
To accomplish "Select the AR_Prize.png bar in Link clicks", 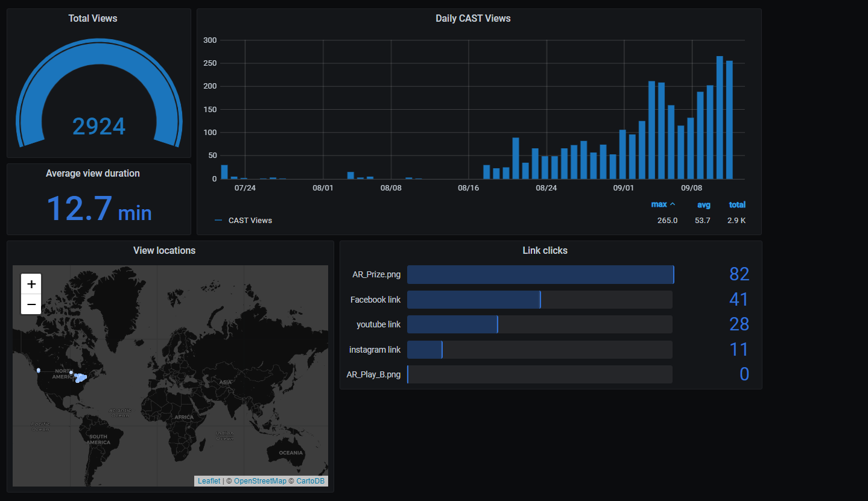I will tap(540, 274).
